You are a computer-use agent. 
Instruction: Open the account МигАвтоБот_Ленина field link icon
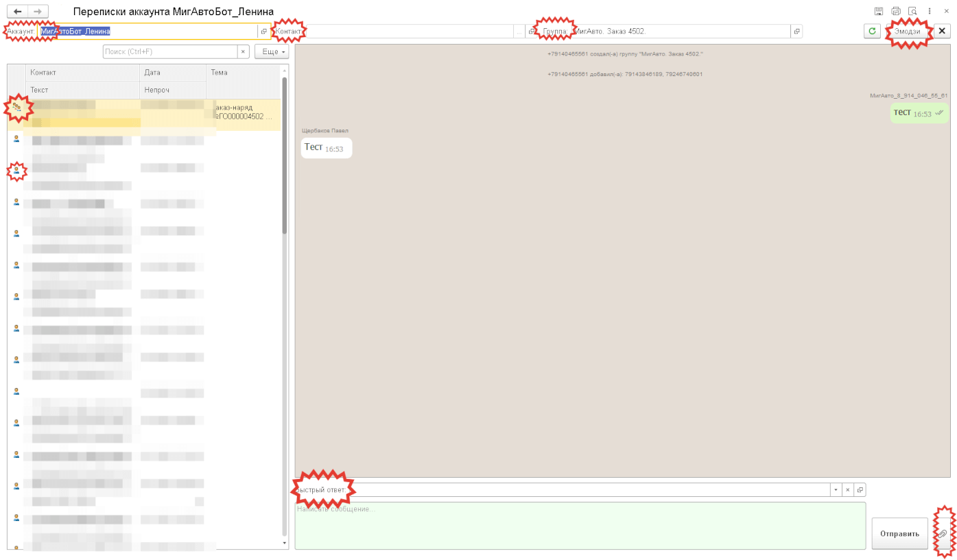[x=263, y=32]
